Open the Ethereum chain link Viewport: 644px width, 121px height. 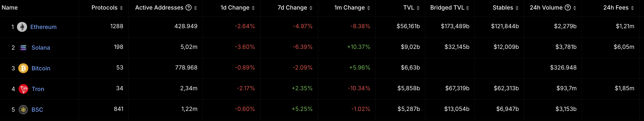pos(43,27)
